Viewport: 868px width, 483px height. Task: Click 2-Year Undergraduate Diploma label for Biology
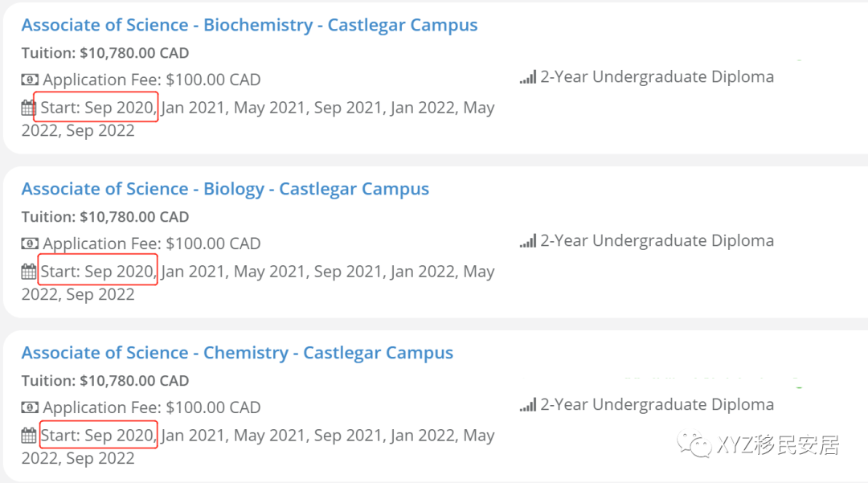(x=657, y=241)
